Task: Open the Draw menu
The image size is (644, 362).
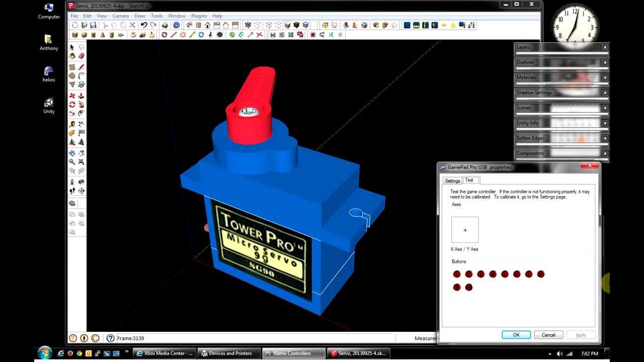Action: click(x=140, y=16)
